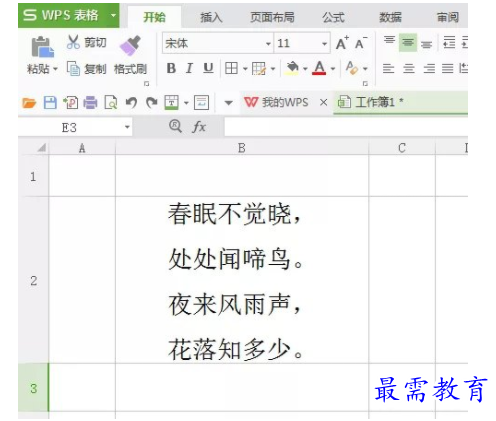496x421 pixels.
Task: Click the text box insert icon
Action: coord(172,103)
